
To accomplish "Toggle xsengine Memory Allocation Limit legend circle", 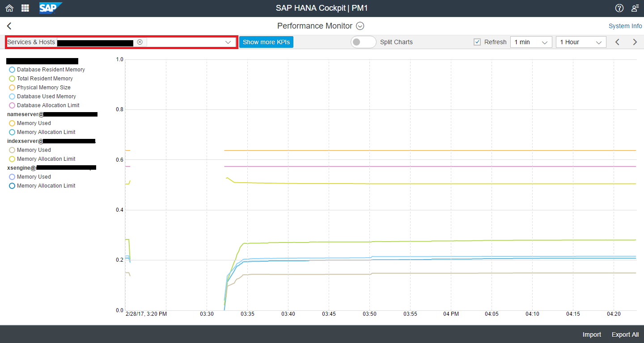I will click(12, 186).
